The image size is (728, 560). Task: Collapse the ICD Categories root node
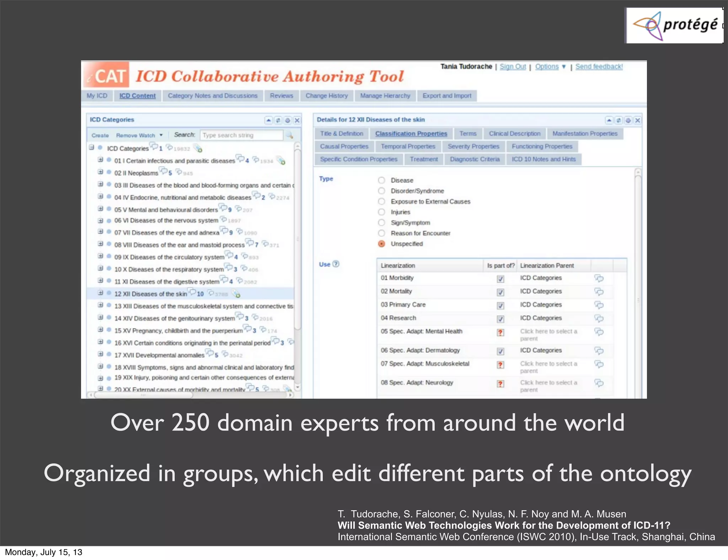[x=92, y=147]
